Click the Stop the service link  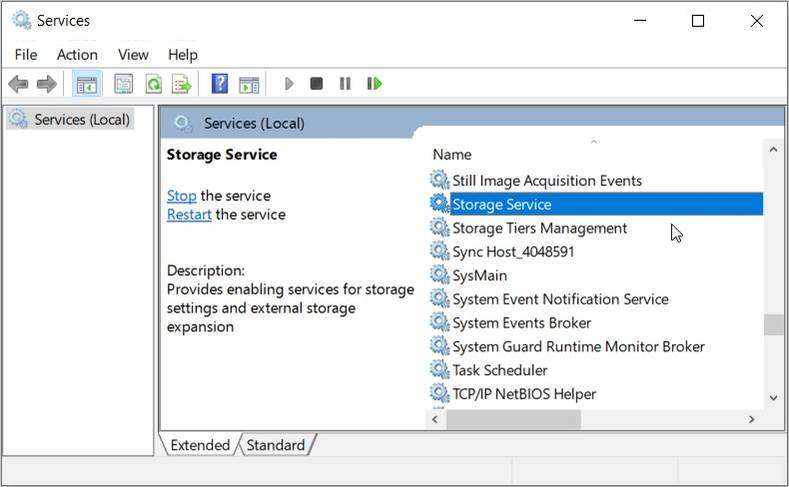(x=182, y=196)
